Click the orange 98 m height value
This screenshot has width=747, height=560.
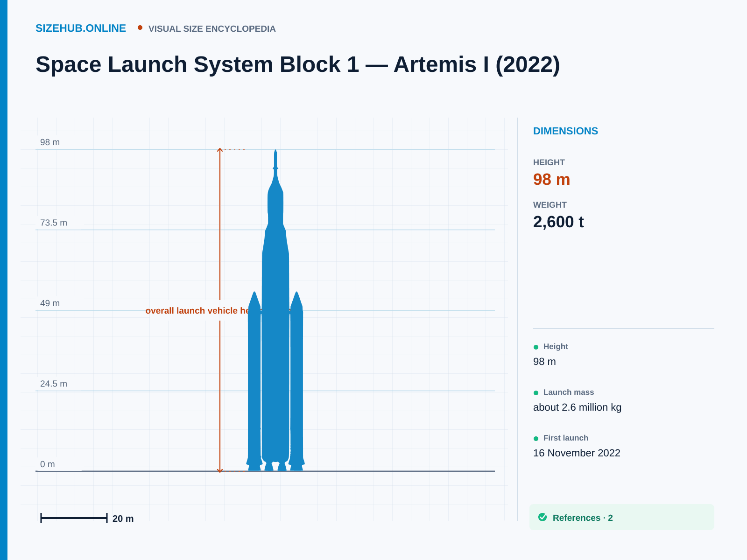(551, 180)
